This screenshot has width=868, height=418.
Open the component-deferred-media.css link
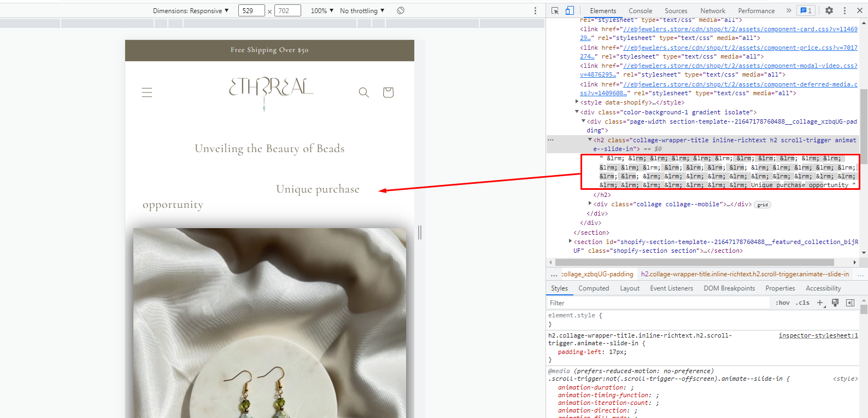pyautogui.click(x=741, y=84)
